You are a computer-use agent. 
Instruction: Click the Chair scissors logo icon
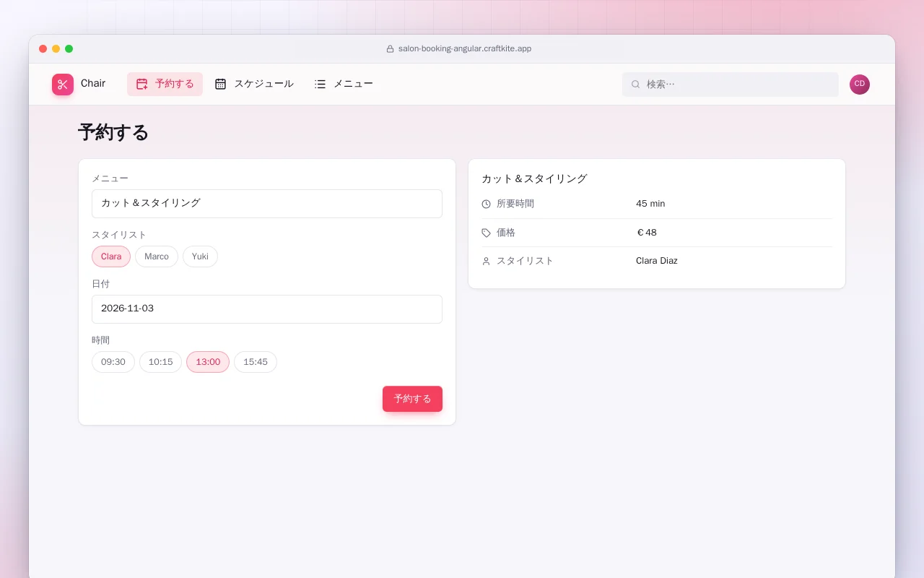pyautogui.click(x=63, y=85)
